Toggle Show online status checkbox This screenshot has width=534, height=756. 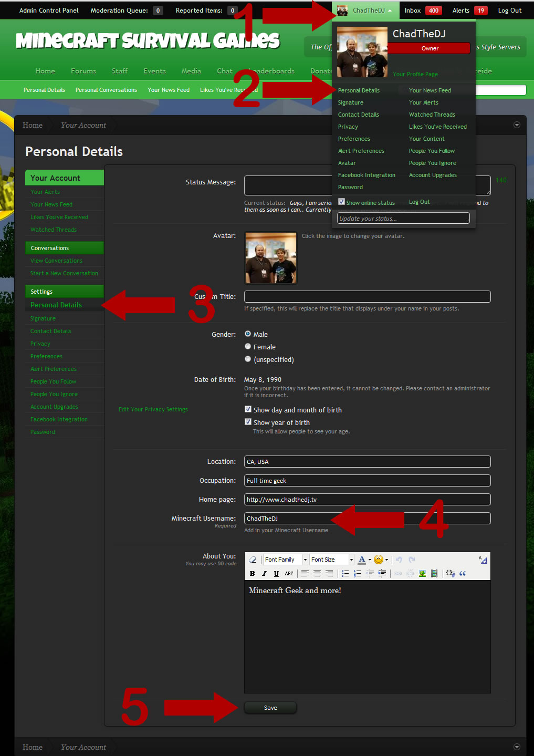pos(341,202)
